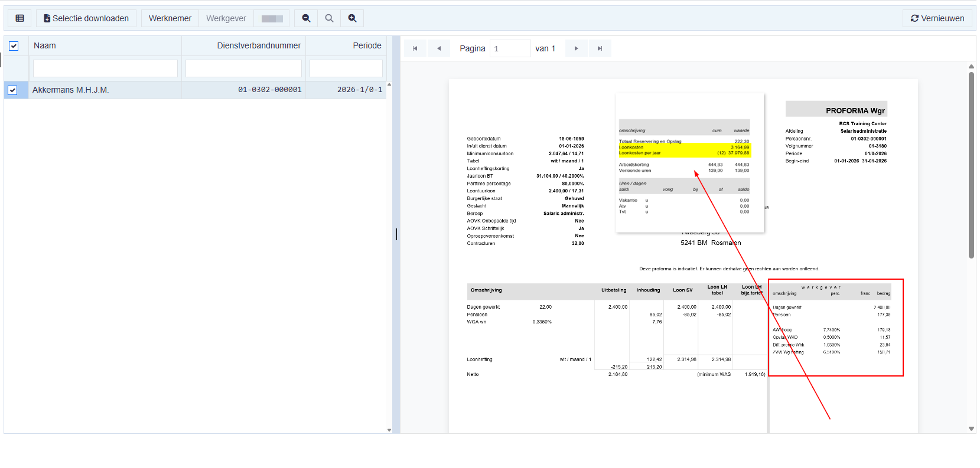Click the employee list scroll-down arrow

[389, 430]
